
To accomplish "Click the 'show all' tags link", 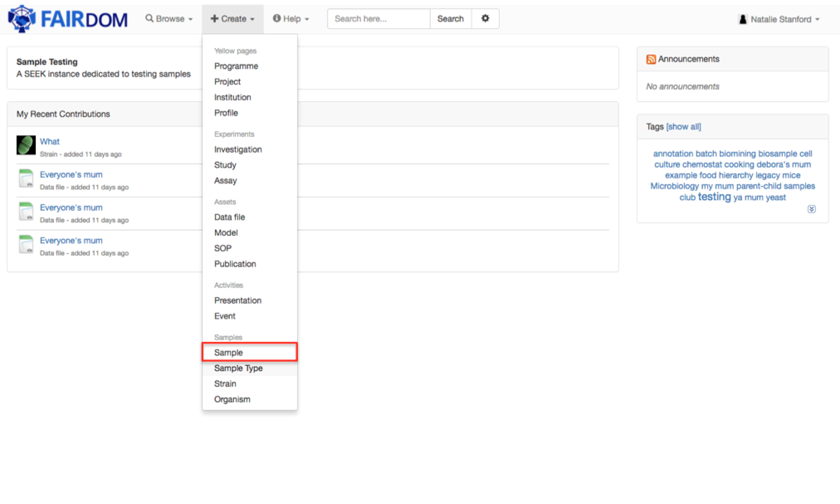I will [x=684, y=126].
